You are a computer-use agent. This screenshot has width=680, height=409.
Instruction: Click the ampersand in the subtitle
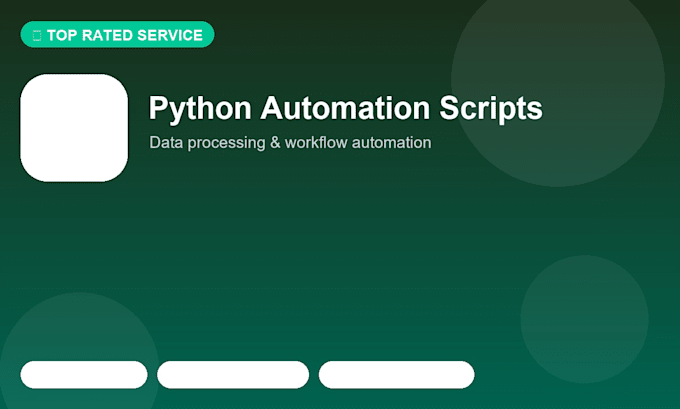pos(275,142)
